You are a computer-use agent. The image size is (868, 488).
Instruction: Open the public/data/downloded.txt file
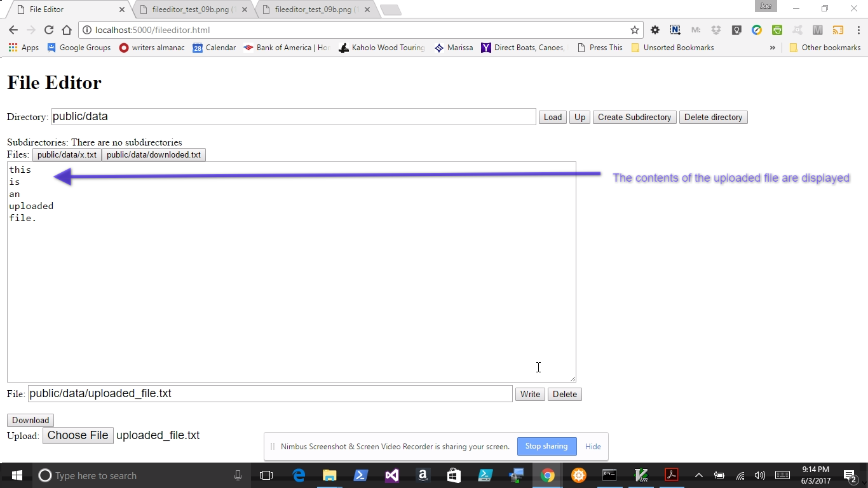pyautogui.click(x=153, y=154)
